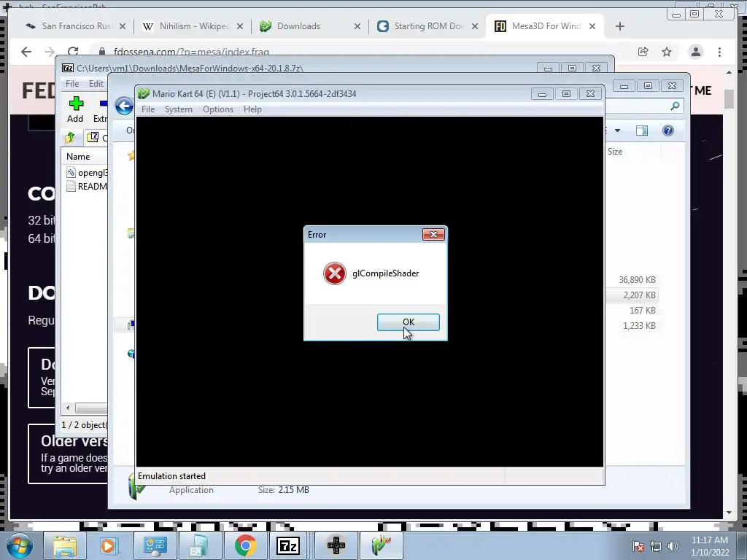Open Chrome three-dot menu

(719, 52)
